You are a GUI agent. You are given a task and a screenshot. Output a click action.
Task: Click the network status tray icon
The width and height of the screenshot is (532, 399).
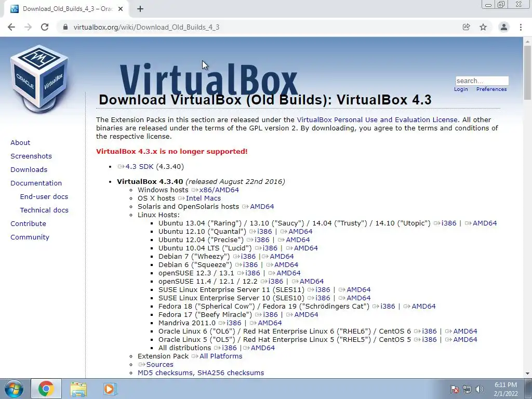[467, 389]
